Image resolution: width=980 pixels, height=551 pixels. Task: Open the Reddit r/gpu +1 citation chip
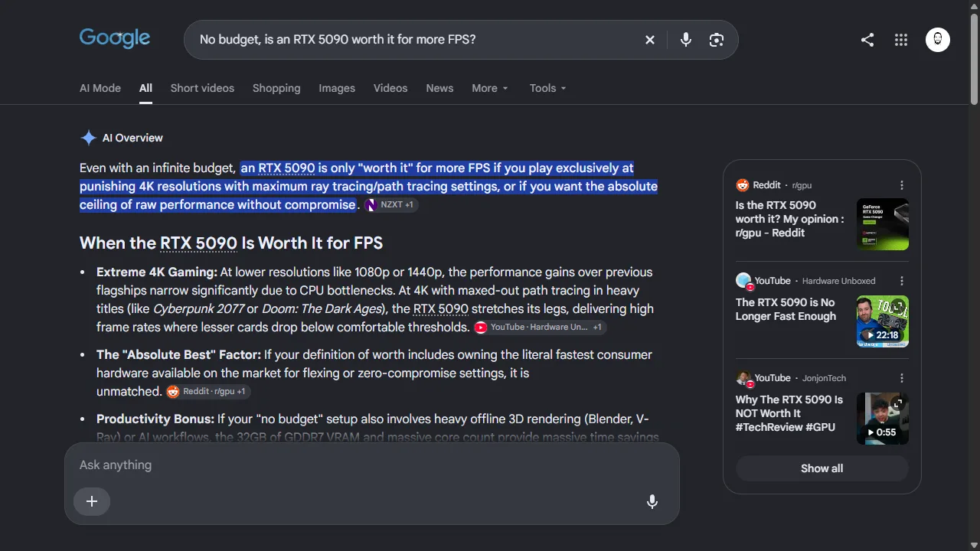tap(208, 392)
